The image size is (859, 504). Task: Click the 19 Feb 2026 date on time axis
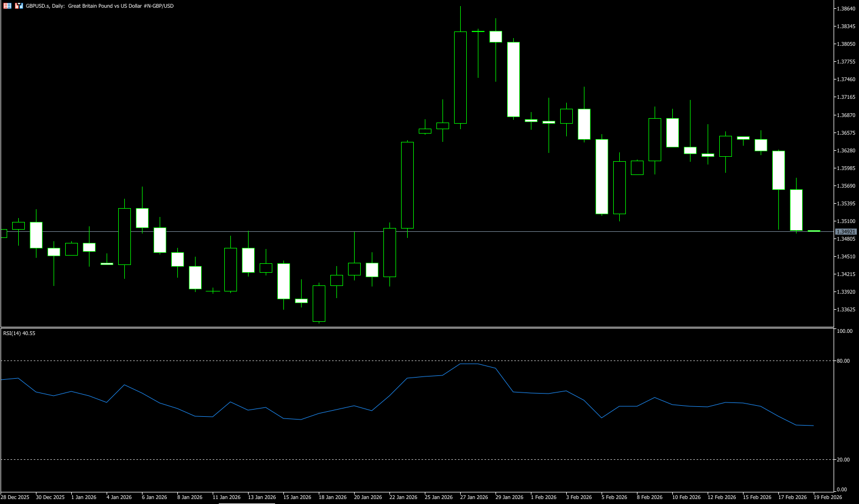[x=828, y=497]
